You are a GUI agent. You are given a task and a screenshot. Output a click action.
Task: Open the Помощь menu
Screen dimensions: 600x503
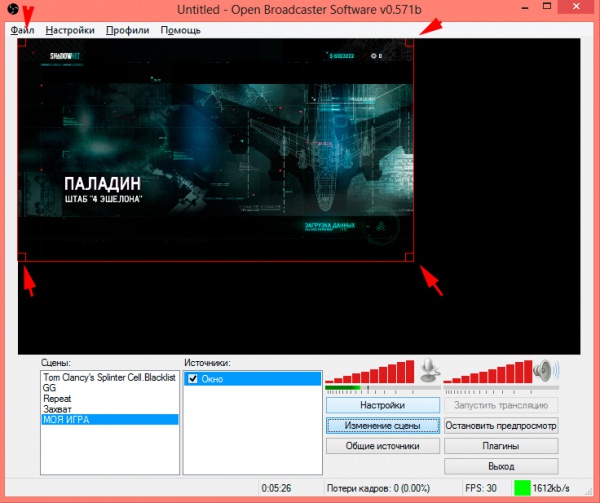(180, 30)
